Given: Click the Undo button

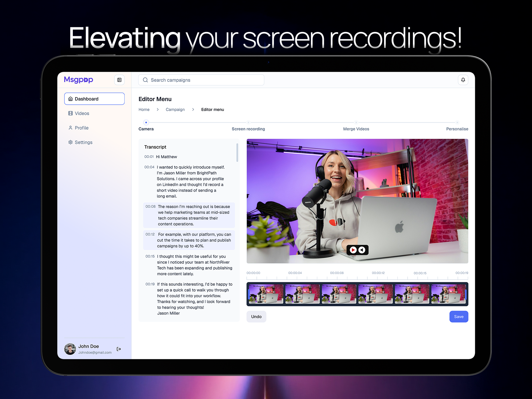Looking at the screenshot, I should [256, 317].
